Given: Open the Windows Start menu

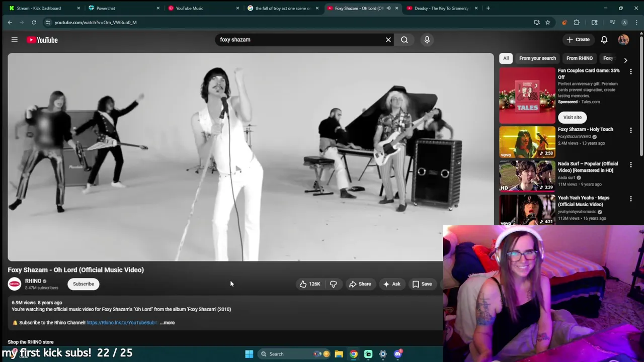Looking at the screenshot, I should pos(249,354).
